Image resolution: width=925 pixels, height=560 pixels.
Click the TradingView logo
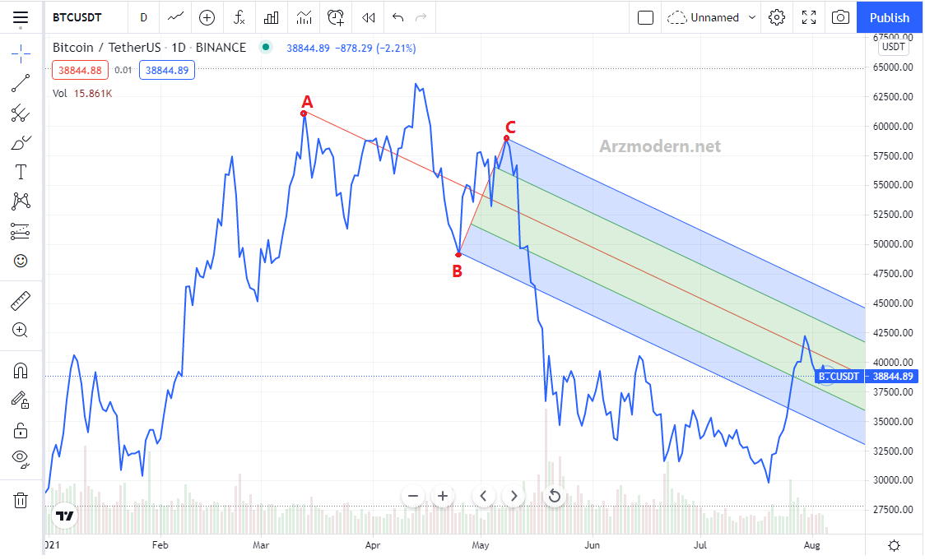click(x=64, y=516)
